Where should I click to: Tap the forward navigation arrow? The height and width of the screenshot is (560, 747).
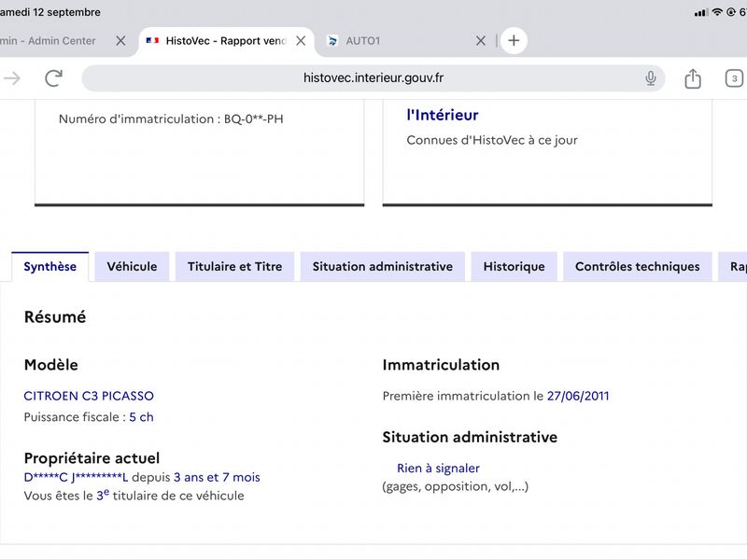tap(12, 78)
